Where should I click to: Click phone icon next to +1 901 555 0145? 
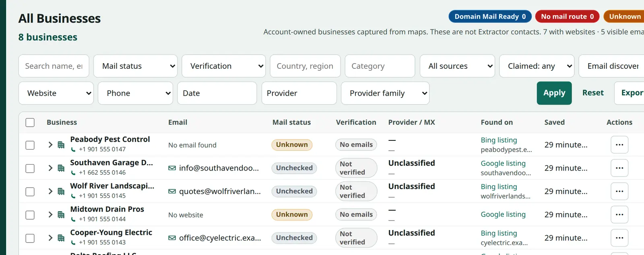pos(73,196)
